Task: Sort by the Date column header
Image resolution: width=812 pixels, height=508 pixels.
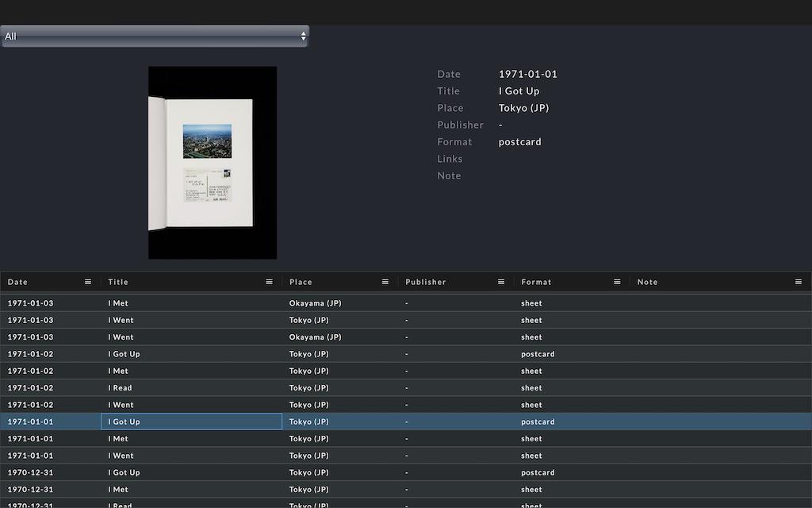Action: coord(18,282)
